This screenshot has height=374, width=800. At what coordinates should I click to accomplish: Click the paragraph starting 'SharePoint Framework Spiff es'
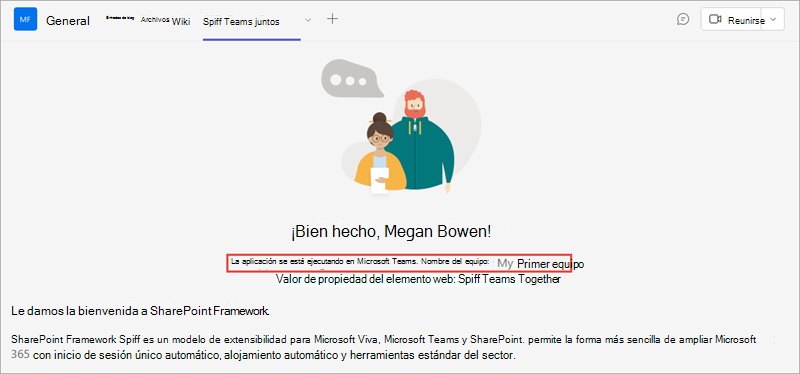[x=384, y=347]
